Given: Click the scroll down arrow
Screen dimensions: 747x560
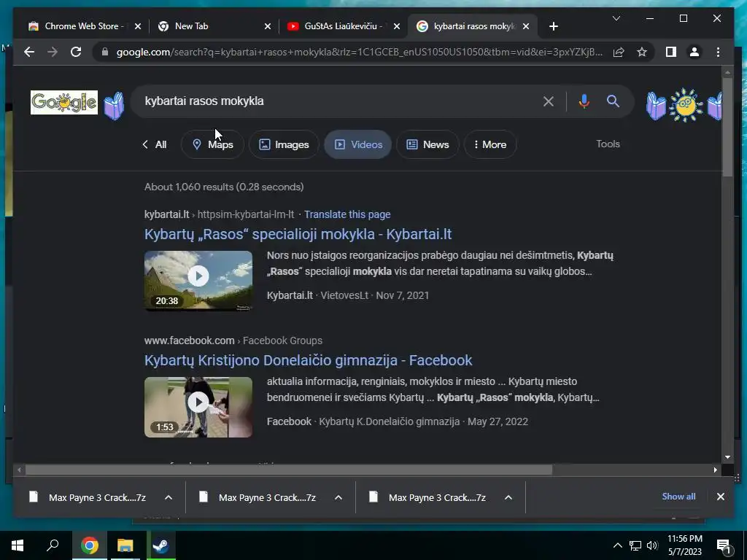Looking at the screenshot, I should coord(727,457).
